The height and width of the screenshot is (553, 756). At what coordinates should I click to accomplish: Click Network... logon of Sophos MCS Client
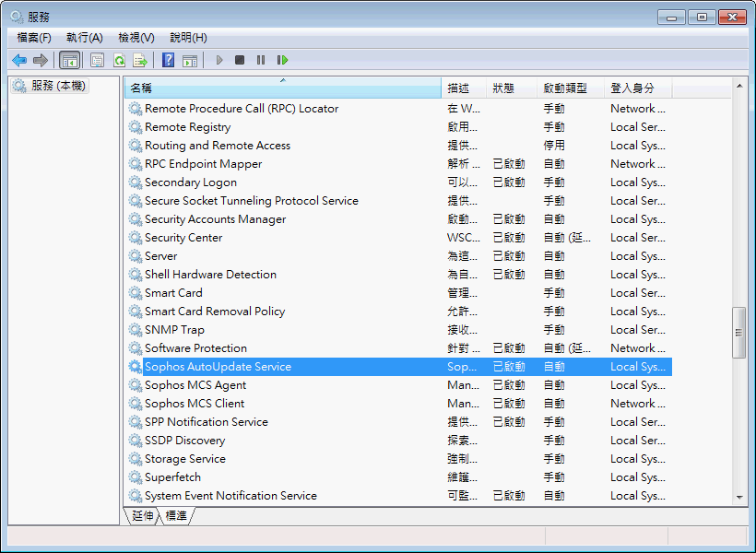coord(638,404)
